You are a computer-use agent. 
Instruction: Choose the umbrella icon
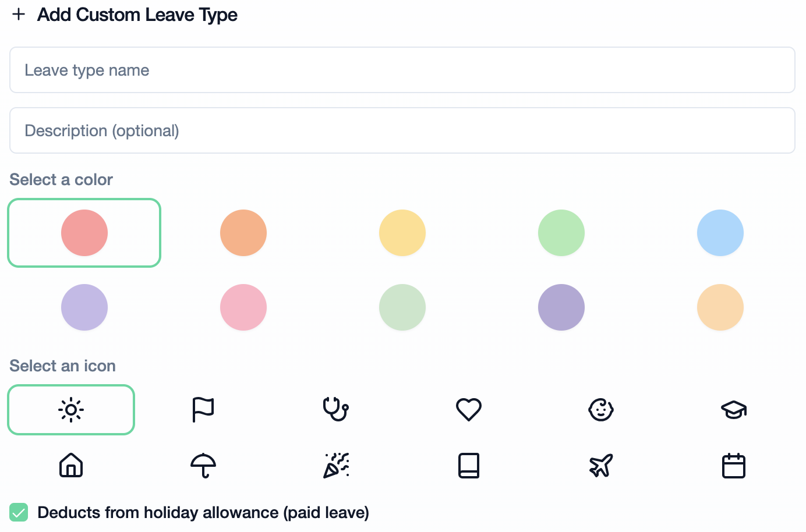203,466
